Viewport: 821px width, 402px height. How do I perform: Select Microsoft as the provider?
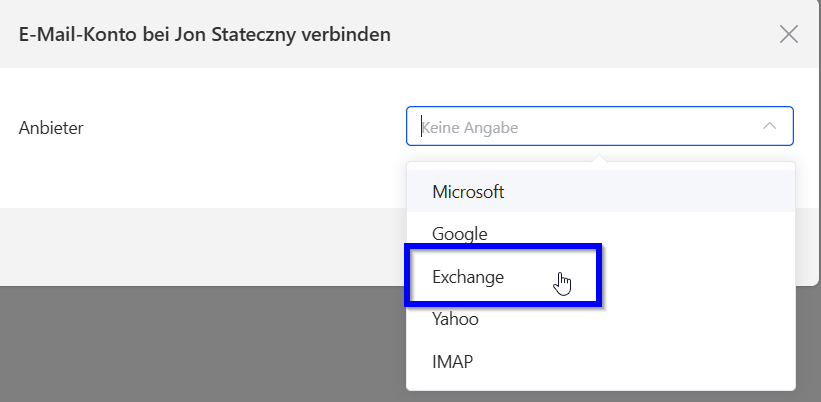[x=468, y=191]
